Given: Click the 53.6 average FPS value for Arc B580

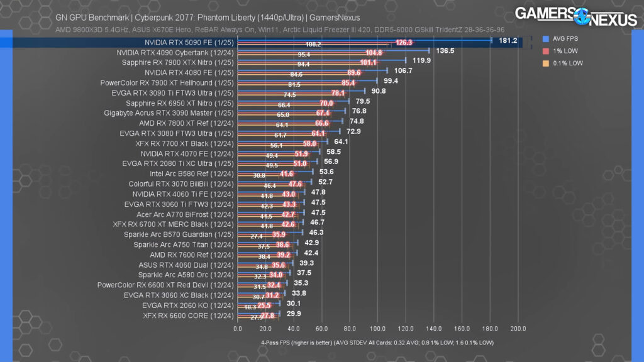Looking at the screenshot, I should click(x=326, y=172).
